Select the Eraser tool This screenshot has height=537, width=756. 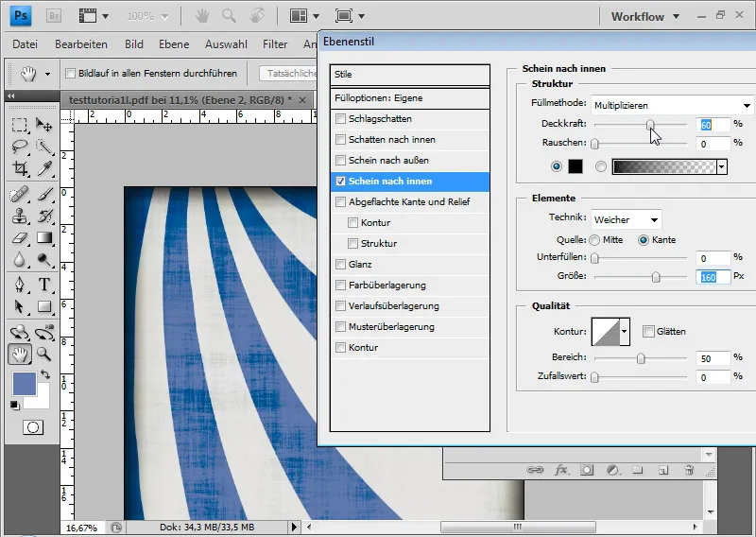tap(19, 238)
